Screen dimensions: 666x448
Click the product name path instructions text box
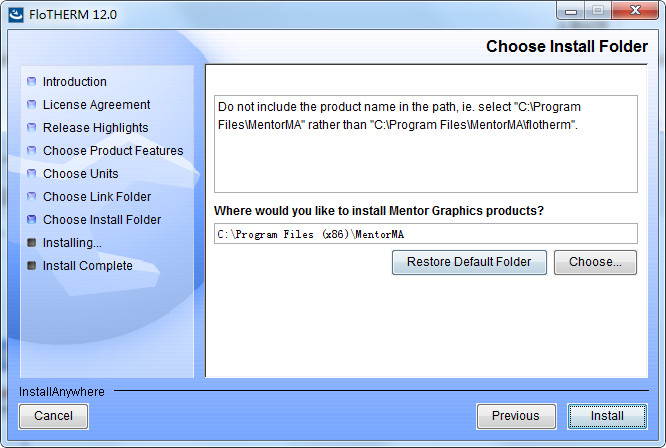425,143
